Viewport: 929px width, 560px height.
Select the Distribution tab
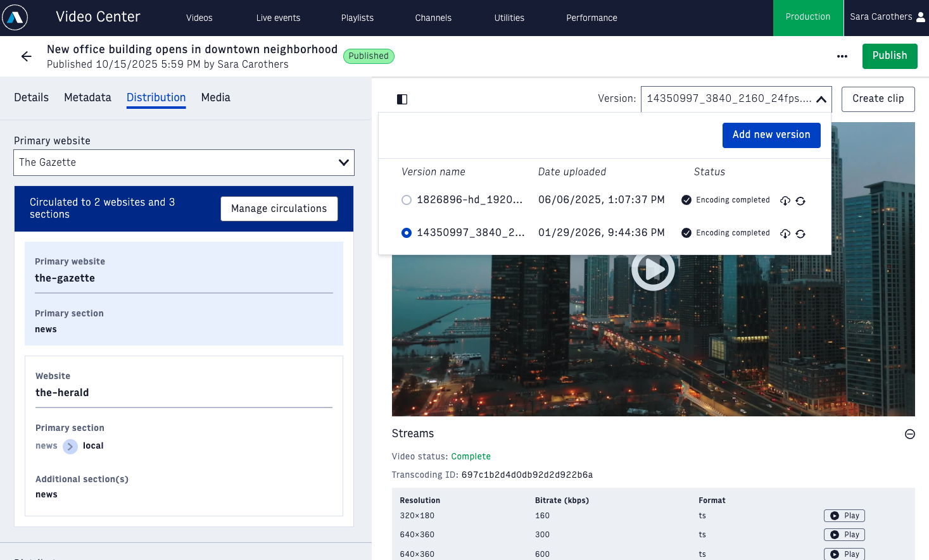coord(156,97)
